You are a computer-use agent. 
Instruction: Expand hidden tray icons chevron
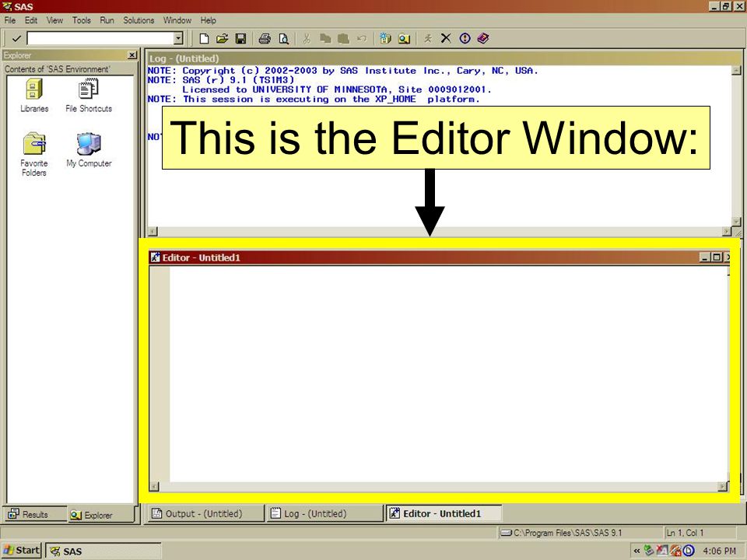pos(637,551)
